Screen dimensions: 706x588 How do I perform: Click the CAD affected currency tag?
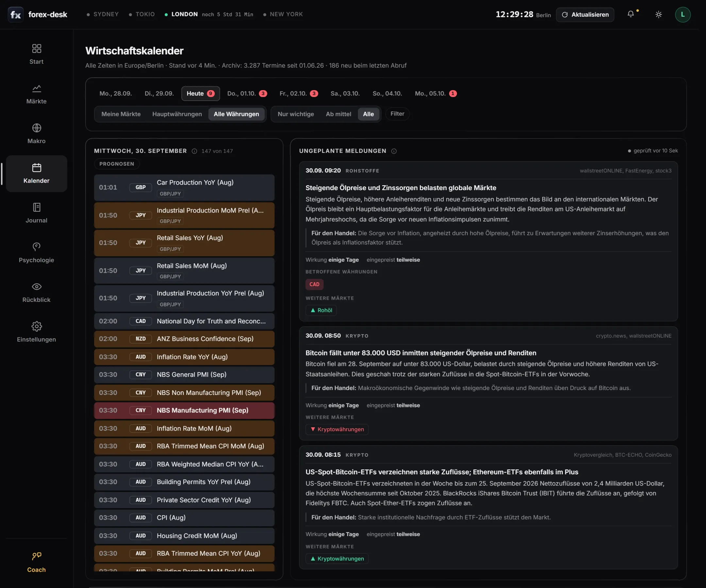314,284
